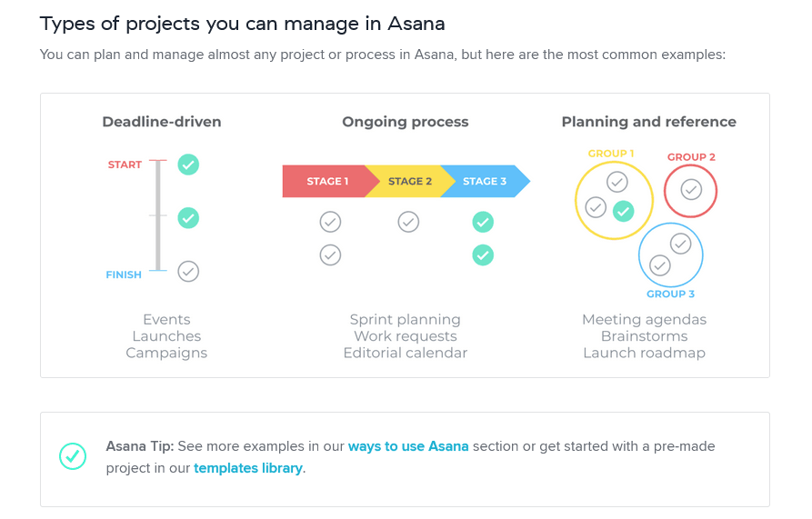Click top green checkmark under Stage 3
This screenshot has height=519, width=812.
click(483, 222)
